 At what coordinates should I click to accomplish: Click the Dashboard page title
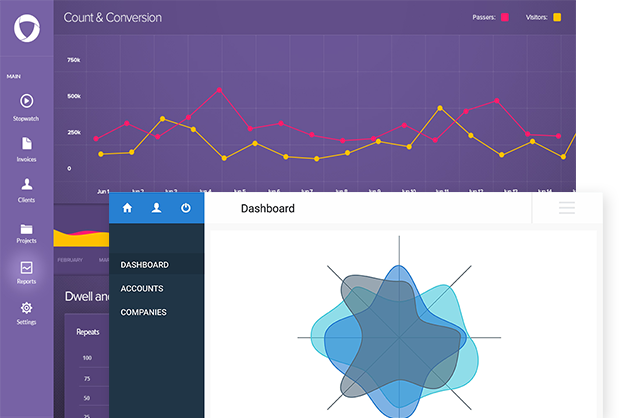[x=267, y=208]
